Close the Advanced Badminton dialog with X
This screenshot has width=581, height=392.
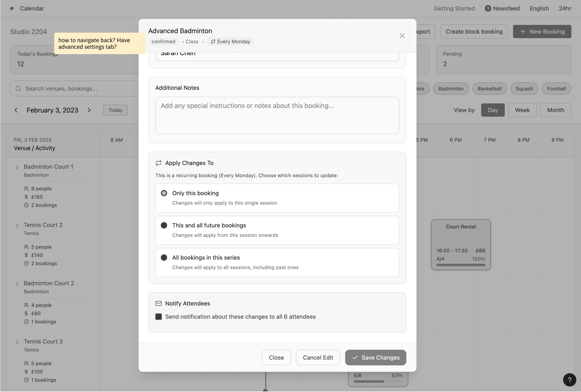coord(402,36)
